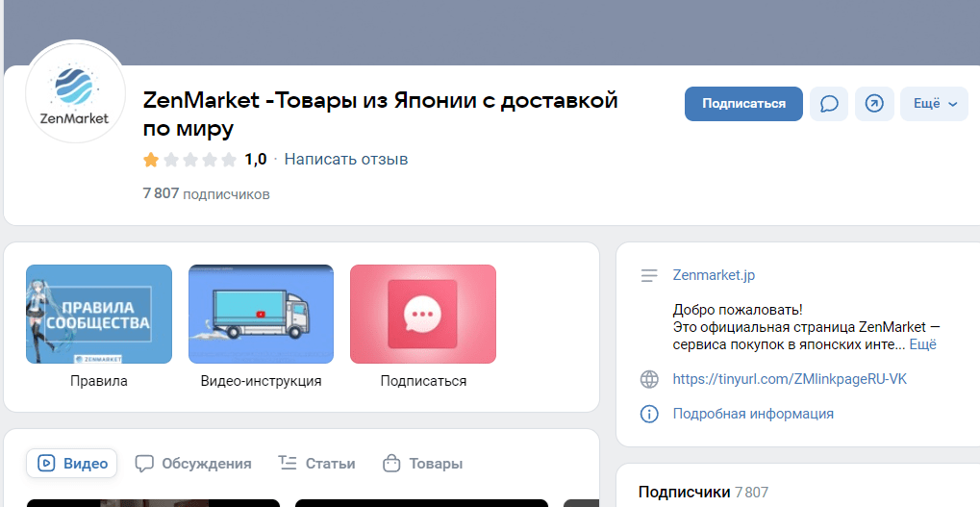Switch to the Статьи tab
The width and height of the screenshot is (980, 507).
316,464
